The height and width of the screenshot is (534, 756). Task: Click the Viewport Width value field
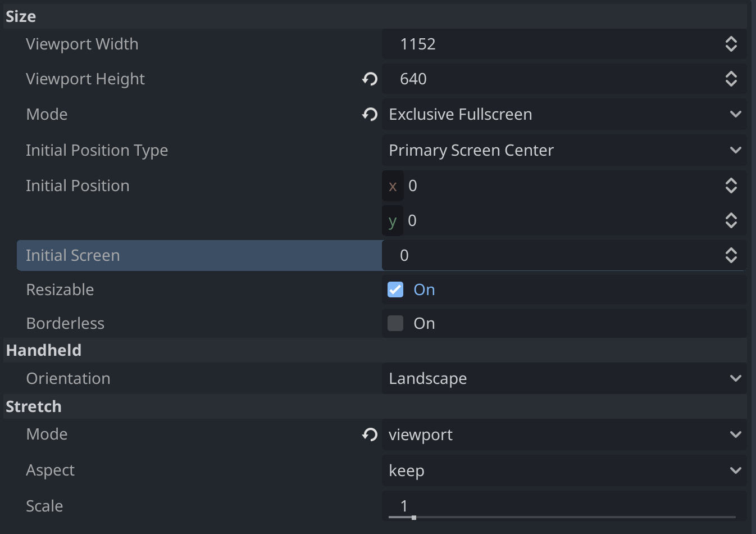(x=550, y=44)
